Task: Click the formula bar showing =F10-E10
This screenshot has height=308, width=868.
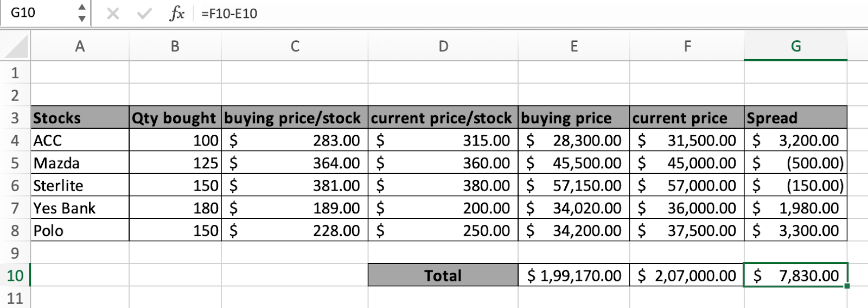Action: coord(532,13)
